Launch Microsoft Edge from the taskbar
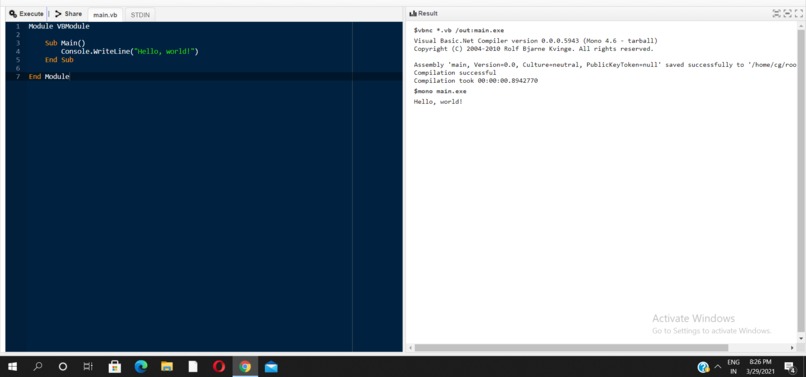This screenshot has height=377, width=806. [x=141, y=366]
